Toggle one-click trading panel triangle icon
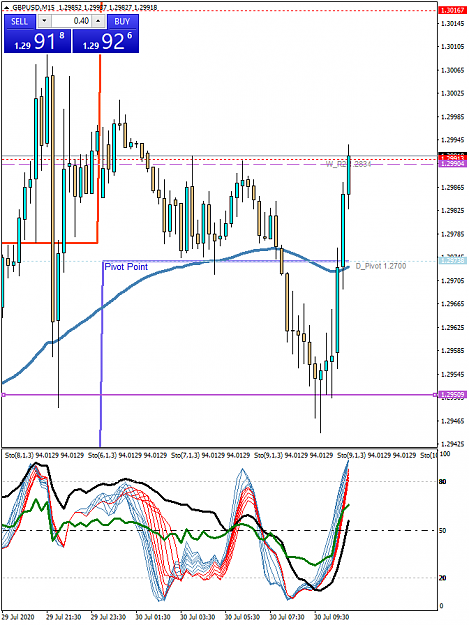 [x=7, y=7]
